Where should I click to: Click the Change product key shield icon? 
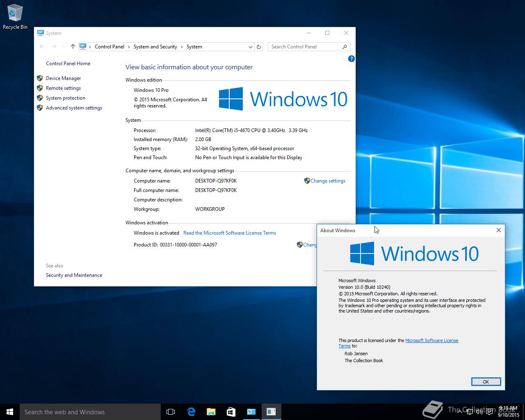click(x=299, y=244)
